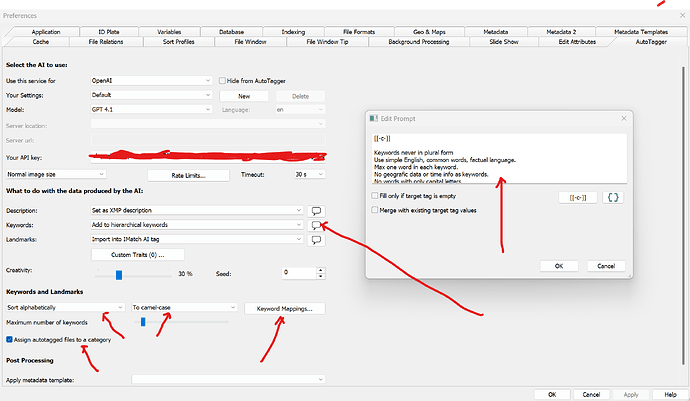The image size is (690, 401).
Task: Switch to the File Formats tab
Action: point(359,32)
